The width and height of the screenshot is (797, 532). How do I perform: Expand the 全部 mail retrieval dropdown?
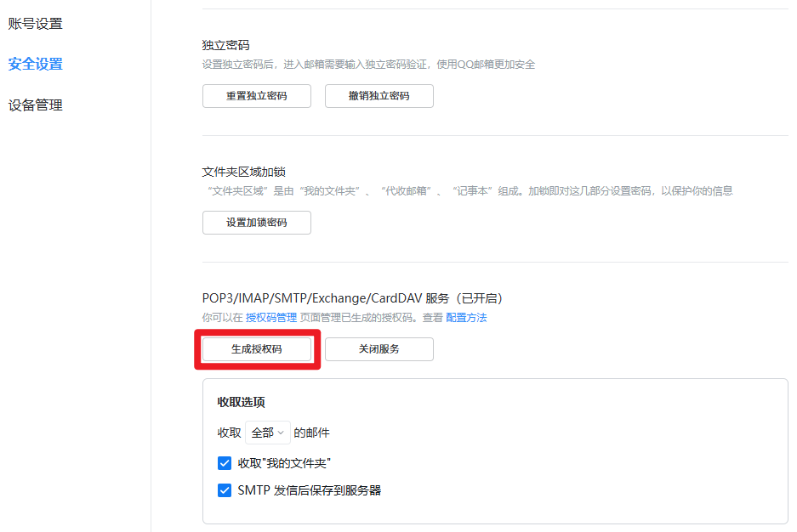[x=267, y=432]
